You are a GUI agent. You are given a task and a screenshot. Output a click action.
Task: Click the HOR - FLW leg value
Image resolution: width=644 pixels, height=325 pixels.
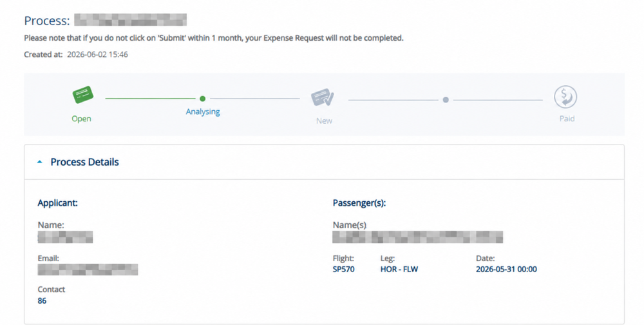(399, 270)
